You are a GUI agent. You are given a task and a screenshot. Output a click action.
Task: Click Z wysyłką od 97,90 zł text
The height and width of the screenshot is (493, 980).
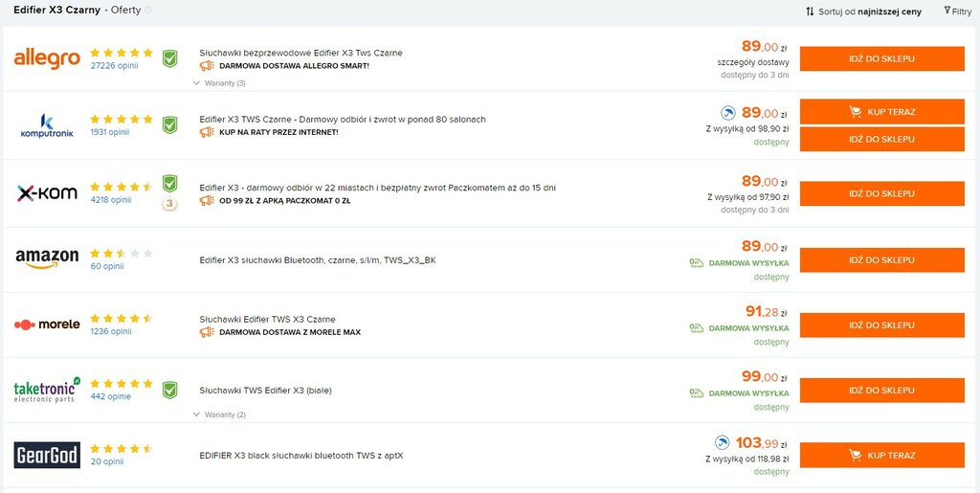pyautogui.click(x=748, y=197)
